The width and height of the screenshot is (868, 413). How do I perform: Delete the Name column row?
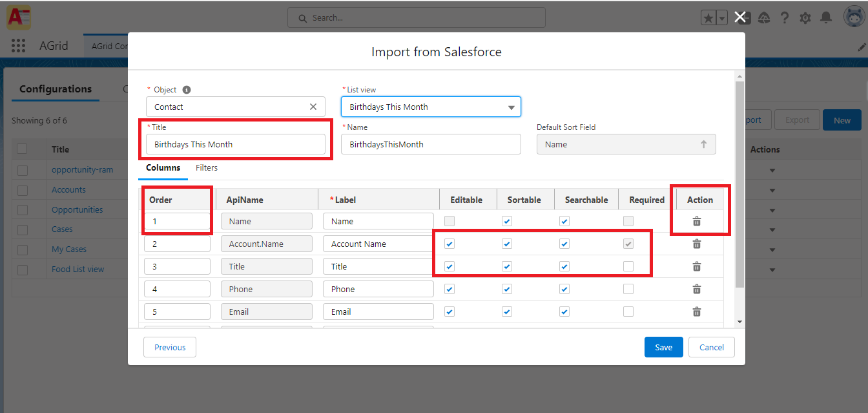[696, 221]
